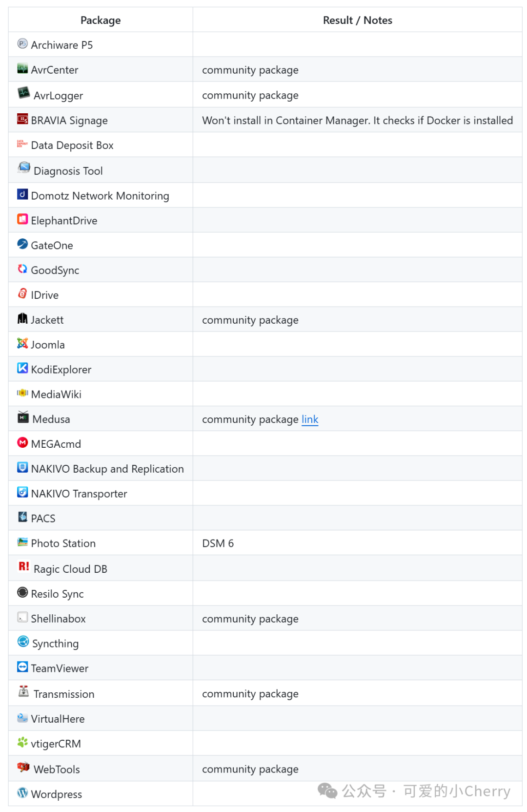Click the Ragic Cloud DB icon
Screen dimensions: 527x812
tap(24, 566)
